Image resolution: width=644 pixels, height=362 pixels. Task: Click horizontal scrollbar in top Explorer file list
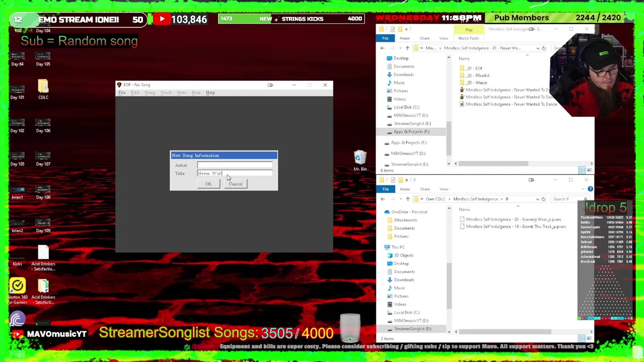coord(493,163)
